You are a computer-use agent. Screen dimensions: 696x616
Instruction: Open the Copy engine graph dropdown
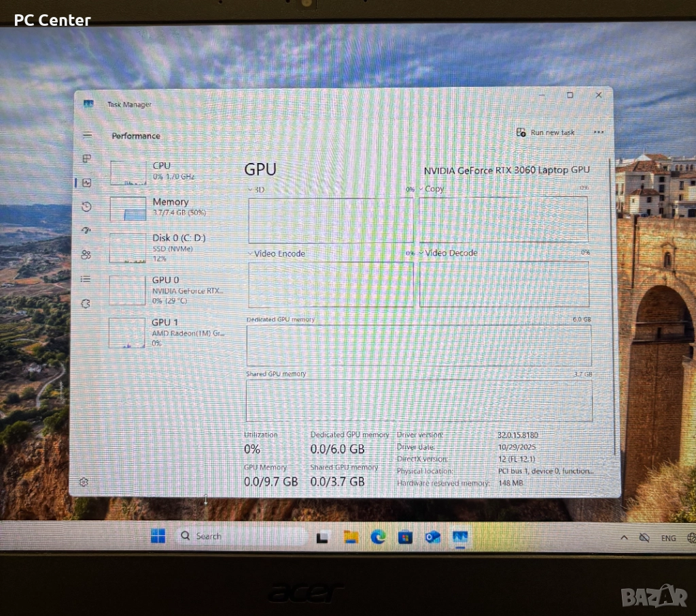click(422, 189)
